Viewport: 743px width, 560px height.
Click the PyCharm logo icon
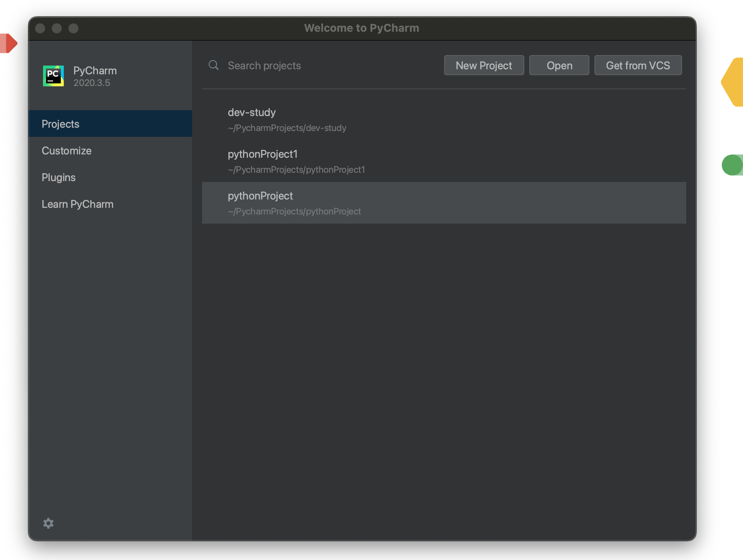(x=53, y=76)
